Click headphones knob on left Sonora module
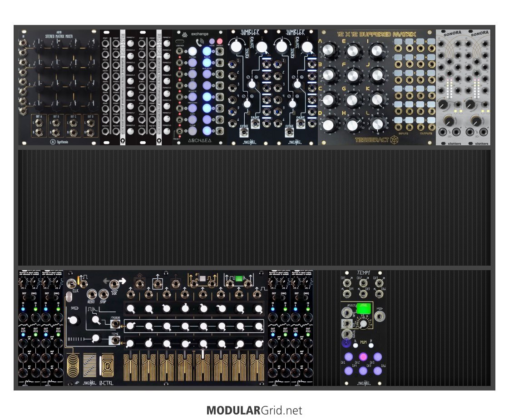Viewport: 509px width, 420px height. [x=444, y=104]
